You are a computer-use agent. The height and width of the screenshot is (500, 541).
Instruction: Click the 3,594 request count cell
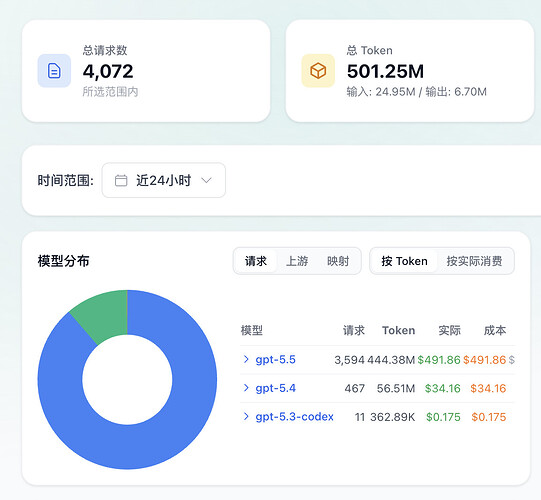[349, 360]
